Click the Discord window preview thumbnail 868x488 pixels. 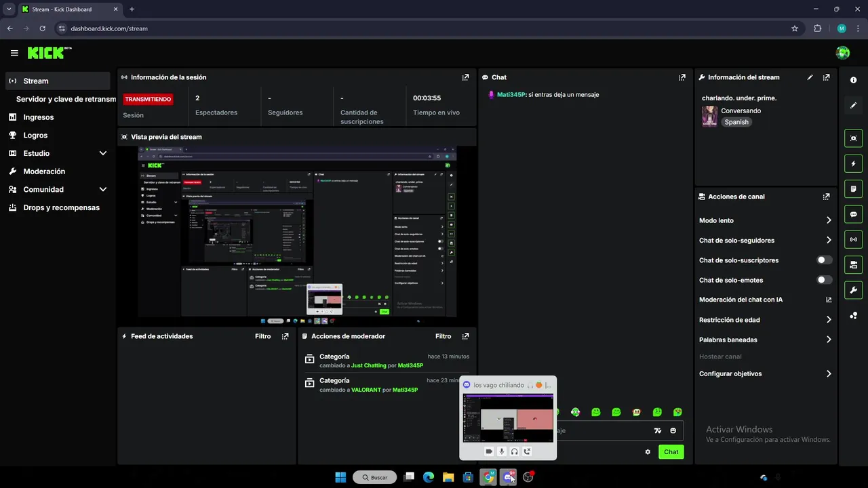(x=508, y=418)
